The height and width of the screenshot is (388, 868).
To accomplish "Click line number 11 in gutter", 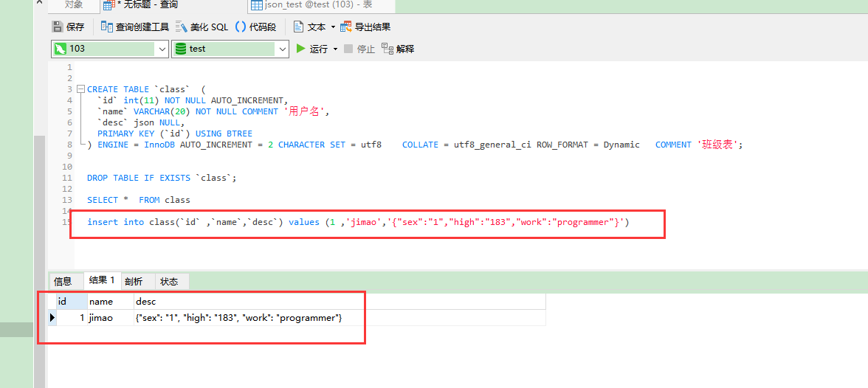I will 68,178.
